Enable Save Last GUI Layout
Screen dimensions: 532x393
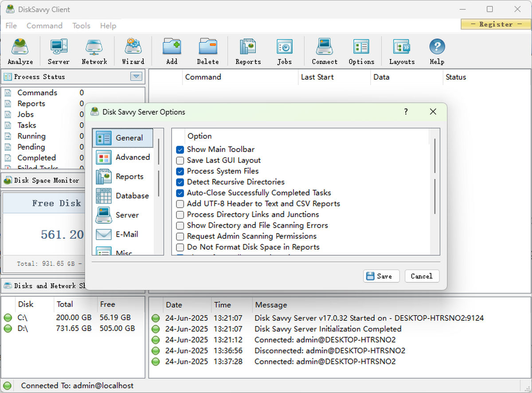(x=180, y=160)
